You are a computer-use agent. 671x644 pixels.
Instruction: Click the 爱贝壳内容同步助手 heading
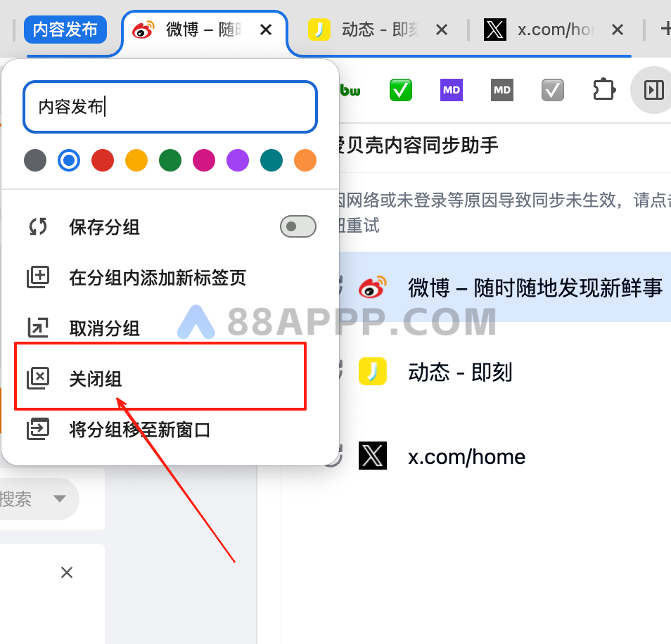coord(418,146)
